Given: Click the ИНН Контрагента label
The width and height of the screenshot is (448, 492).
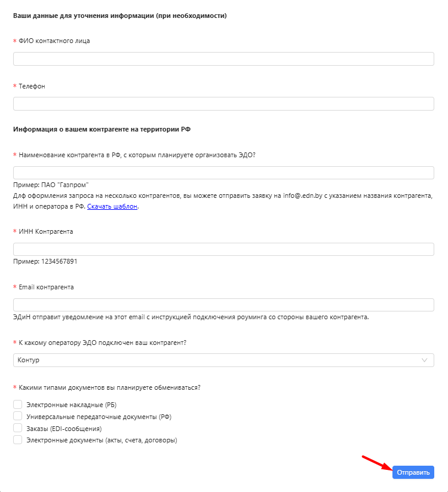Looking at the screenshot, I should click(x=46, y=231).
